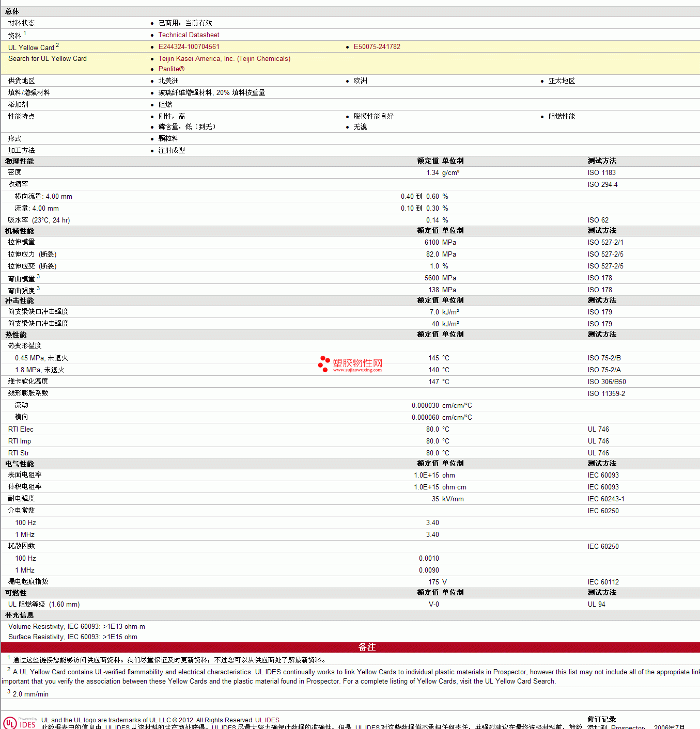The width and height of the screenshot is (700, 729).
Task: Open the Technical Datasheet link
Action: (189, 35)
